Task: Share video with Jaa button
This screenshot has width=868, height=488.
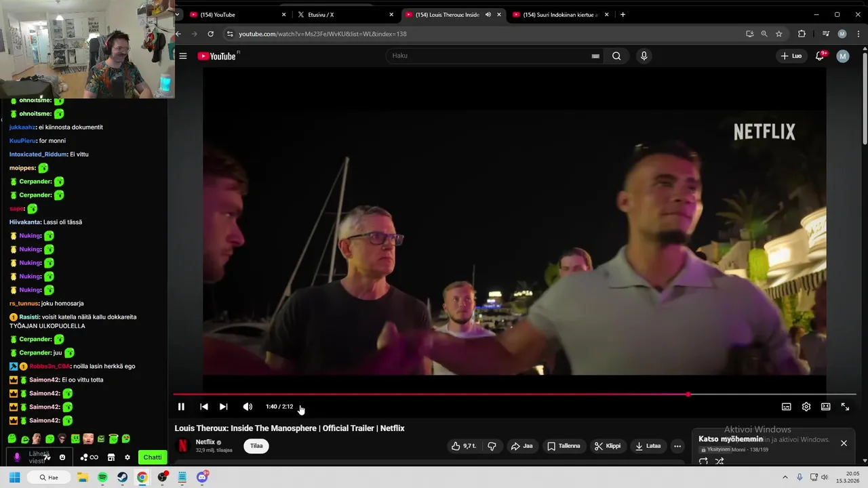Action: [522, 446]
